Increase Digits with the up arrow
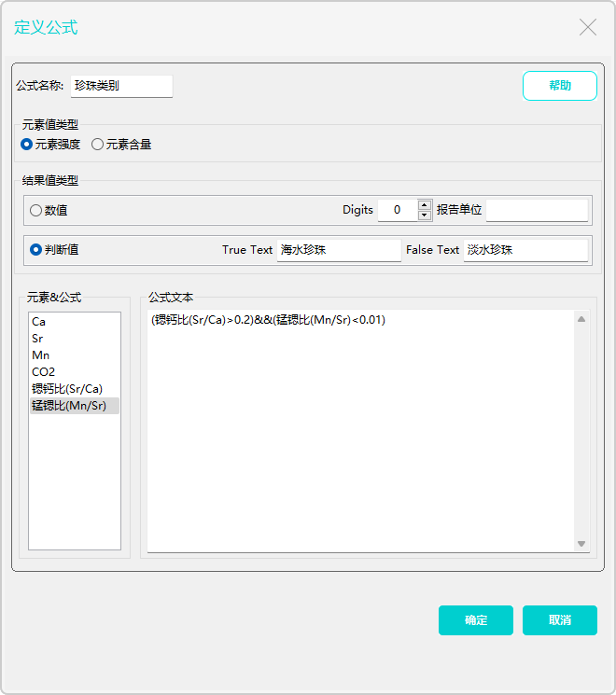The height and width of the screenshot is (695, 616). (x=425, y=205)
